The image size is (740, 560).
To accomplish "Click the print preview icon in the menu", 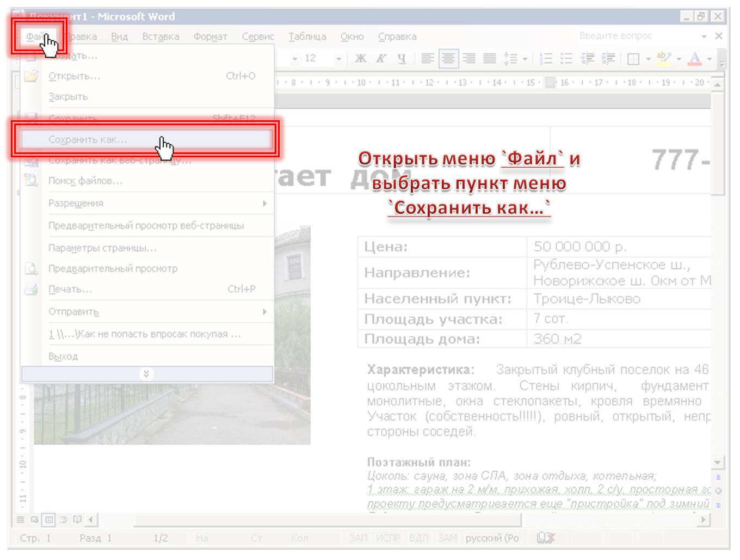I will (31, 268).
